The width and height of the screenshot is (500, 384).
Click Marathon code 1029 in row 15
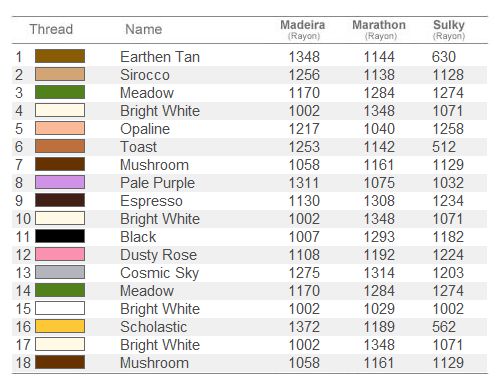[x=379, y=309]
